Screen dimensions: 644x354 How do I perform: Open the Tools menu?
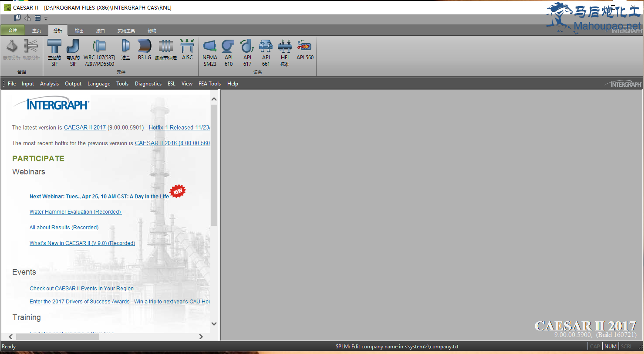coord(122,84)
